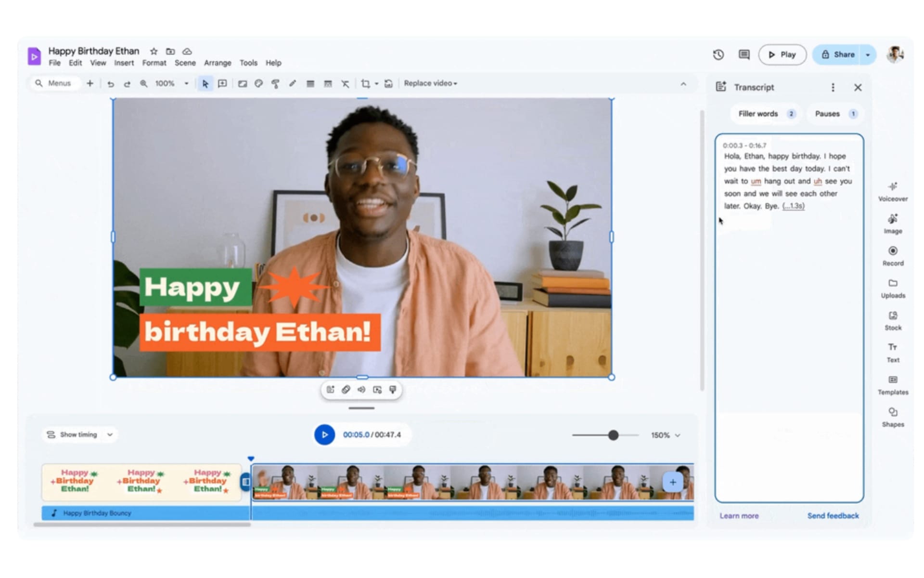924x578 pixels.
Task: Click the Send feedback link
Action: 833,515
